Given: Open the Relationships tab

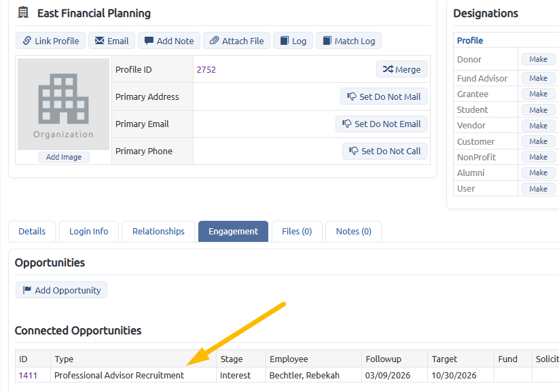Looking at the screenshot, I should tap(158, 232).
